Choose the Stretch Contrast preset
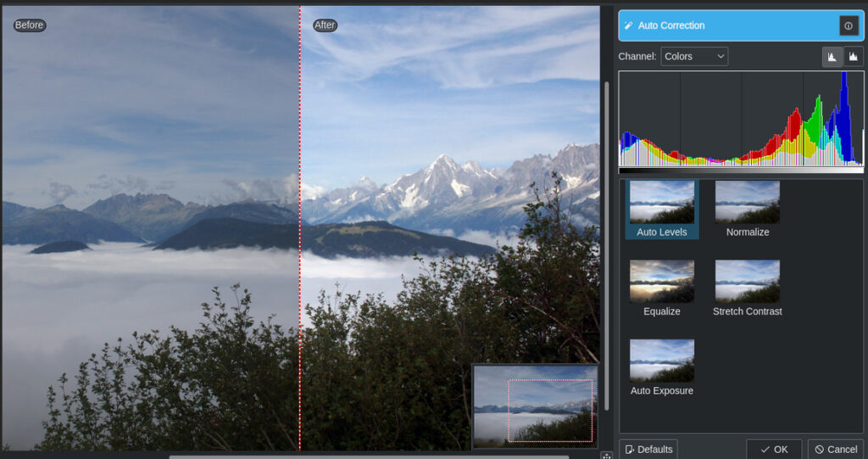 [748, 288]
